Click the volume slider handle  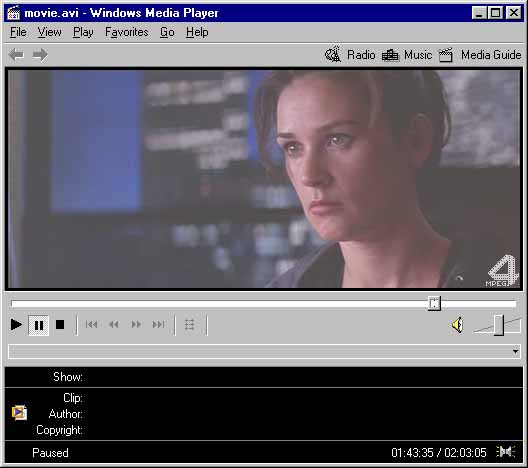coord(499,325)
